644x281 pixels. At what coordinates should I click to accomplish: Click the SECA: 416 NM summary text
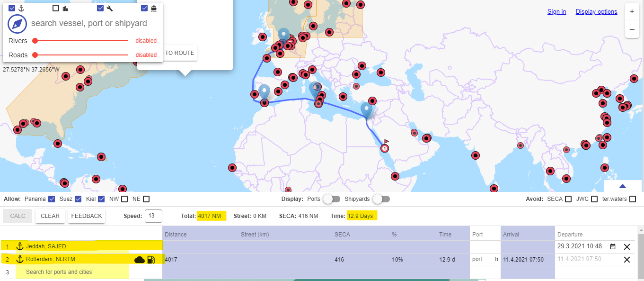[299, 216]
